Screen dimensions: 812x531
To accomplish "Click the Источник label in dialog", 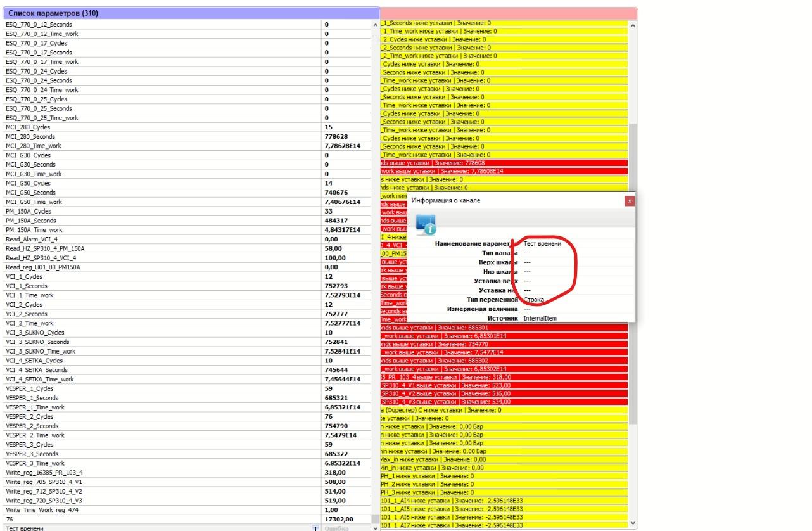I will [x=503, y=318].
